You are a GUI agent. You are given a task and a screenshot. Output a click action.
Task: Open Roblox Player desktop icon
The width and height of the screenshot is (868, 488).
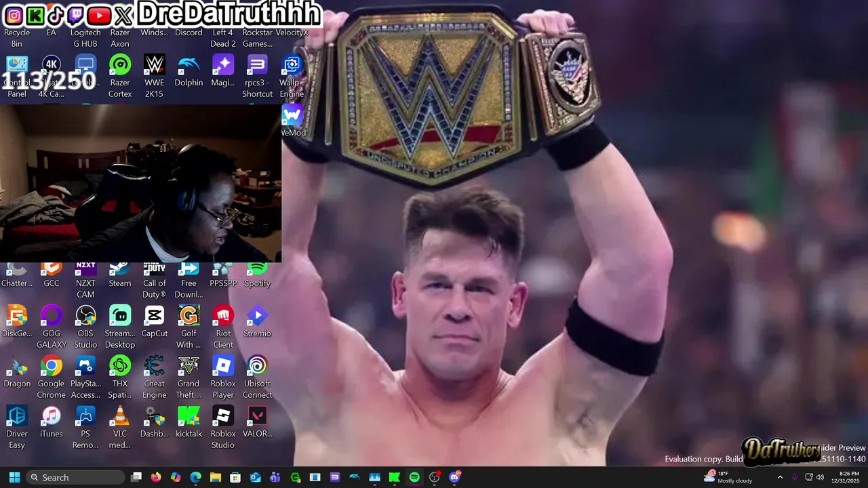[x=223, y=377]
